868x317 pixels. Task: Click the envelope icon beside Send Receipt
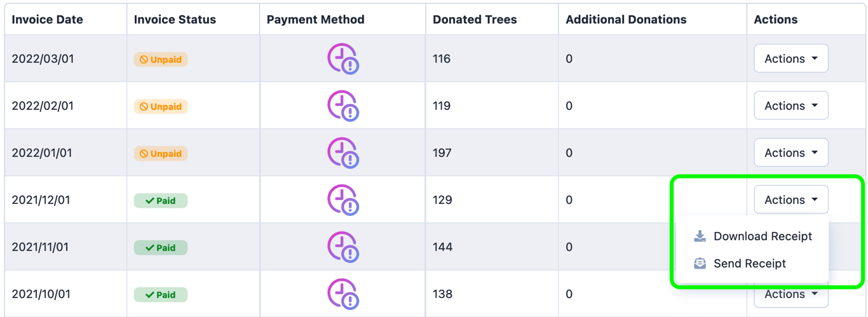pos(700,264)
